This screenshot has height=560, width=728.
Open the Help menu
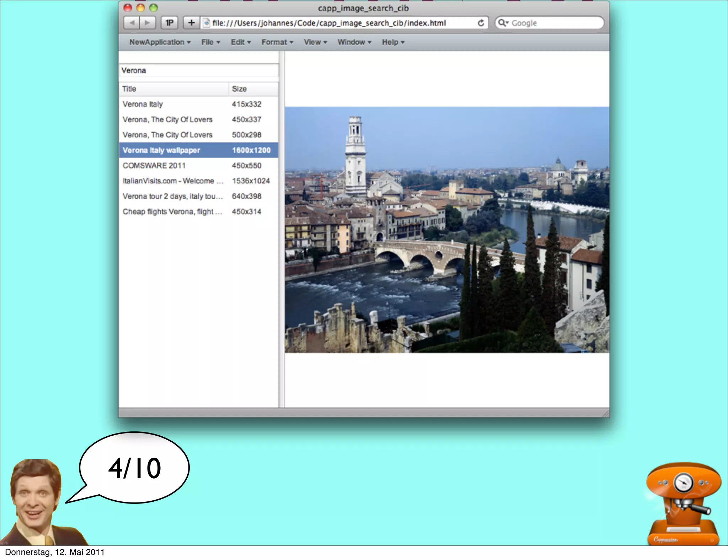(x=393, y=42)
